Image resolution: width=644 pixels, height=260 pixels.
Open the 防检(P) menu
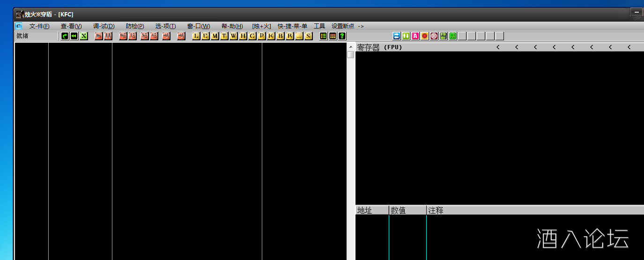pos(135,26)
